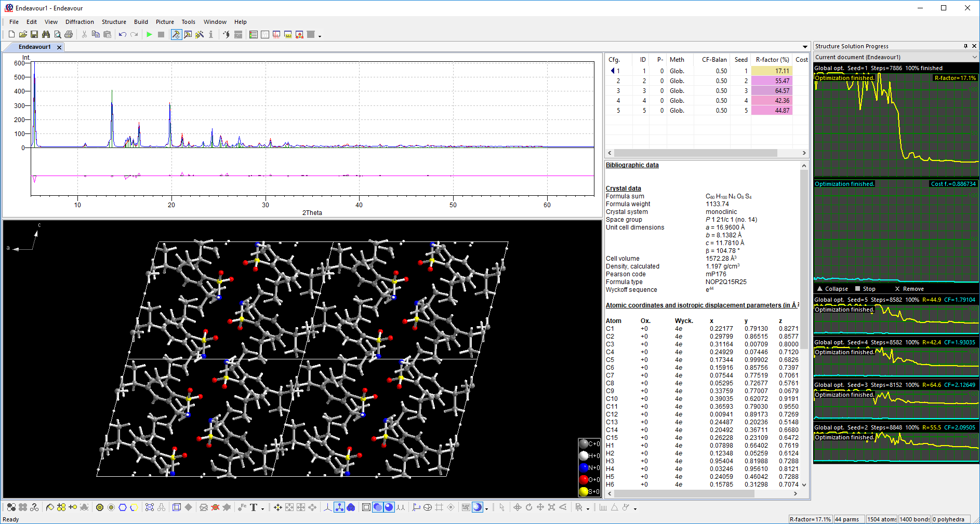Viewport: 980px width, 524px height.
Task: Select the highlighted structure solution hammer icon
Action: click(176, 34)
